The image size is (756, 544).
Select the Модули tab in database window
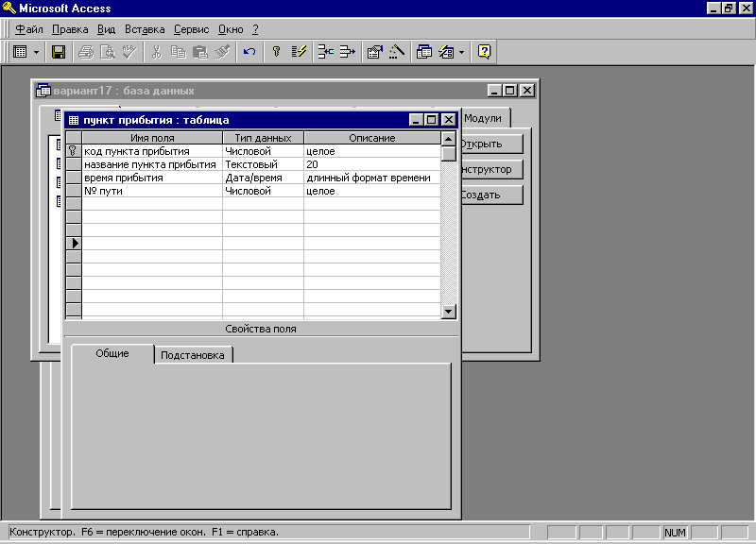[484, 118]
